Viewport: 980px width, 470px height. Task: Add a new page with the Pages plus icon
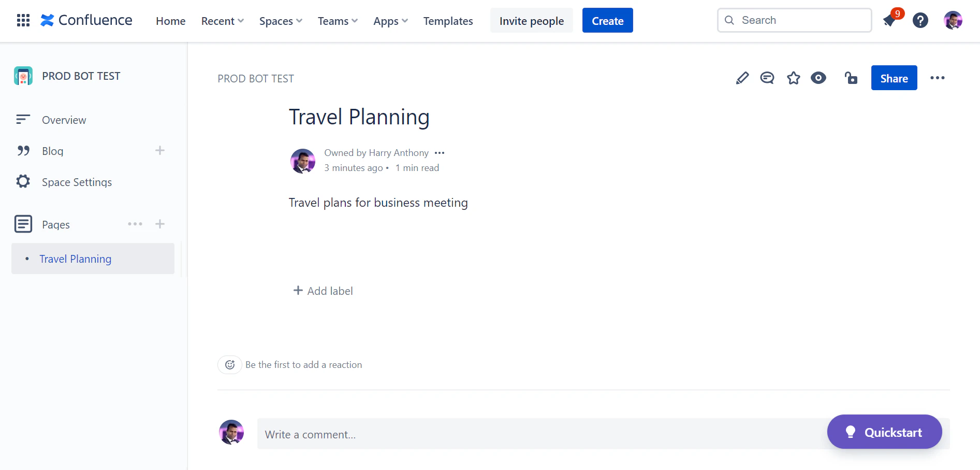pos(160,224)
